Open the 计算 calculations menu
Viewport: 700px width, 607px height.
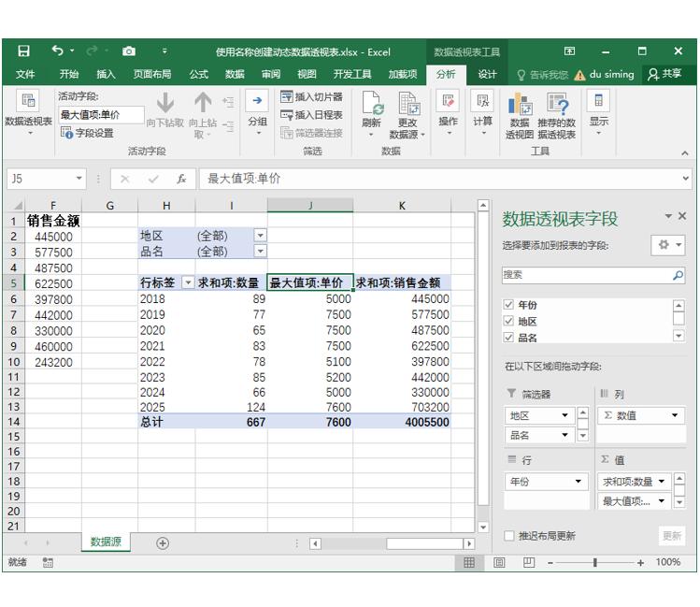click(x=482, y=113)
